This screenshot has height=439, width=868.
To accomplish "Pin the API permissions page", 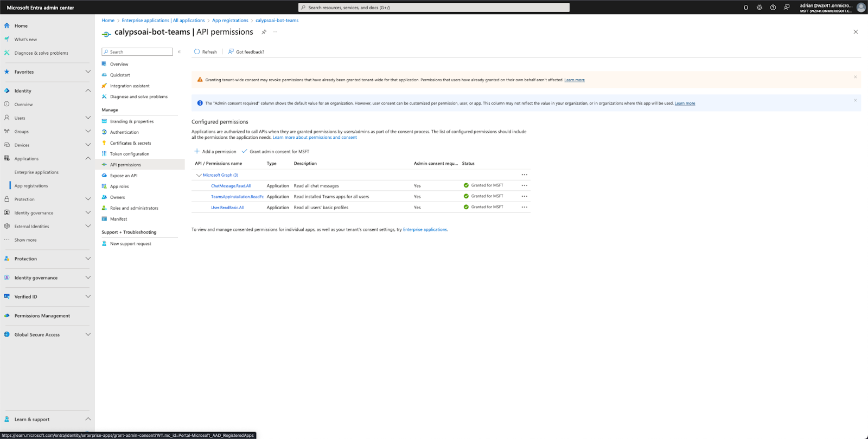I will (x=264, y=32).
